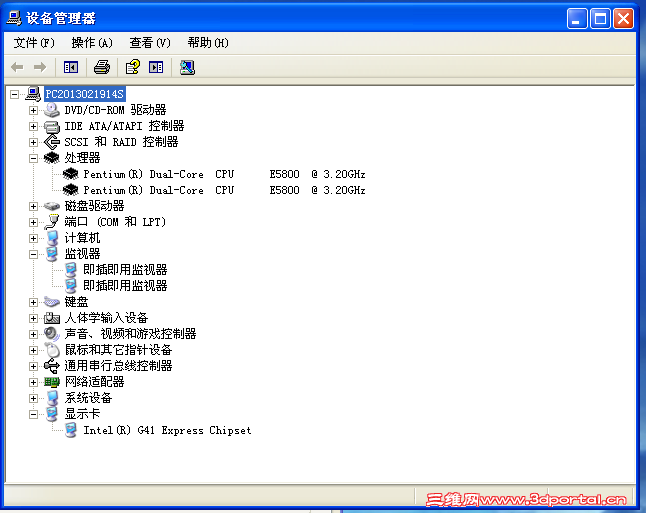Toggle the console tree pane icon
Image resolution: width=646 pixels, height=513 pixels.
71,67
